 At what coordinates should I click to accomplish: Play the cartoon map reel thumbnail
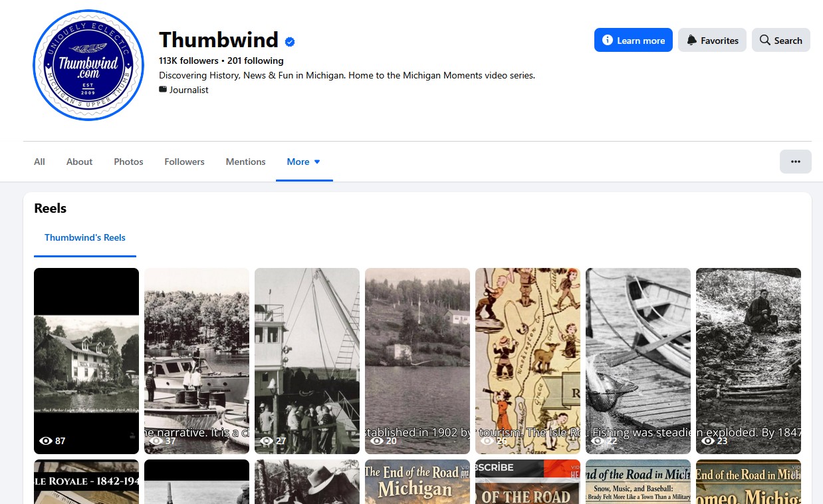pyautogui.click(x=528, y=361)
